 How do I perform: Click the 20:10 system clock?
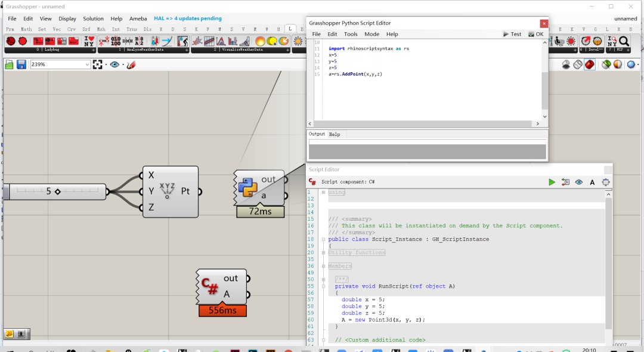click(589, 350)
